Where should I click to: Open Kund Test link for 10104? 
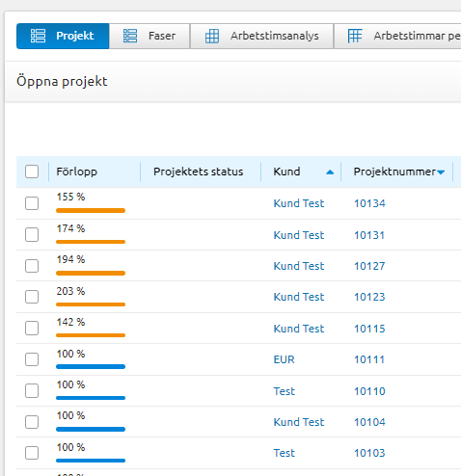click(299, 422)
